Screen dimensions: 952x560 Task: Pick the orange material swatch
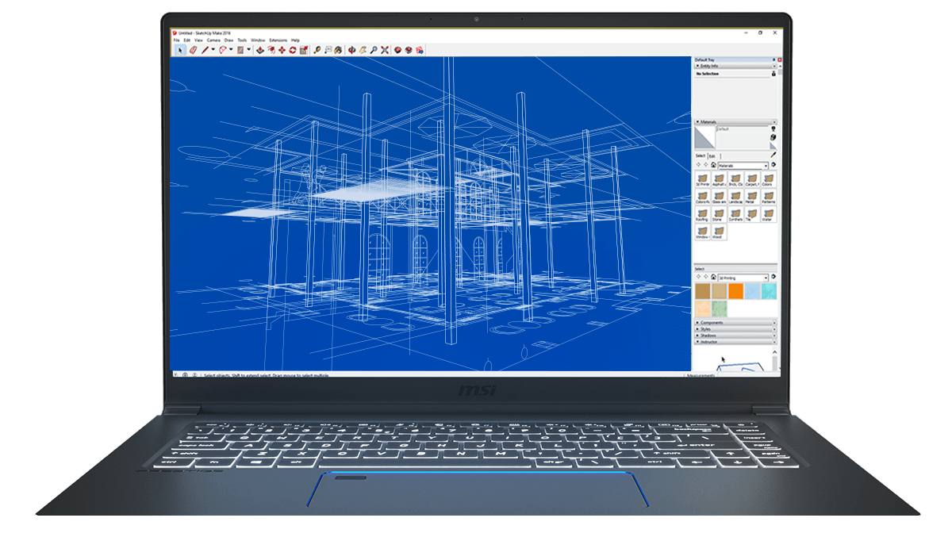[x=735, y=291]
